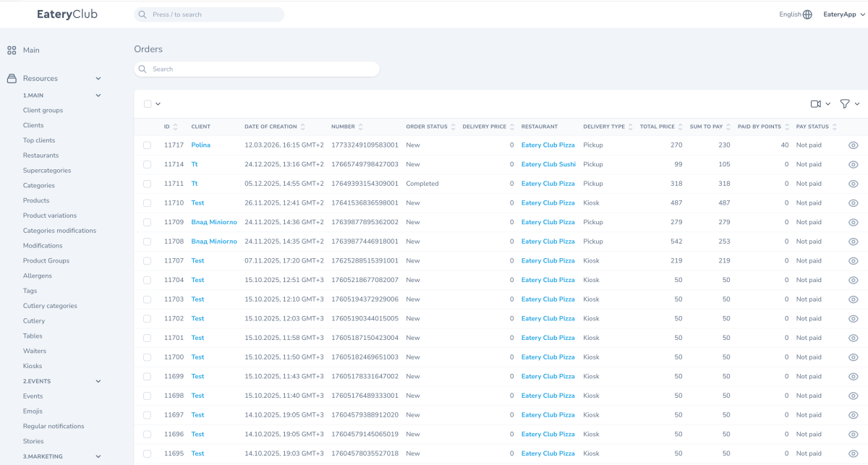Focus the top 'Press / to search' box
868x465 pixels.
[209, 14]
